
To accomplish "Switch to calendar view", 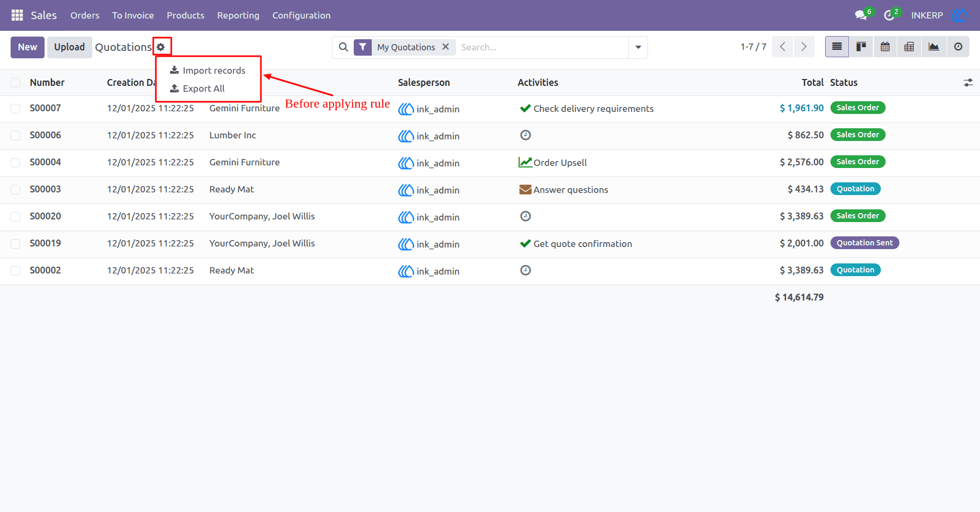I will tap(885, 47).
